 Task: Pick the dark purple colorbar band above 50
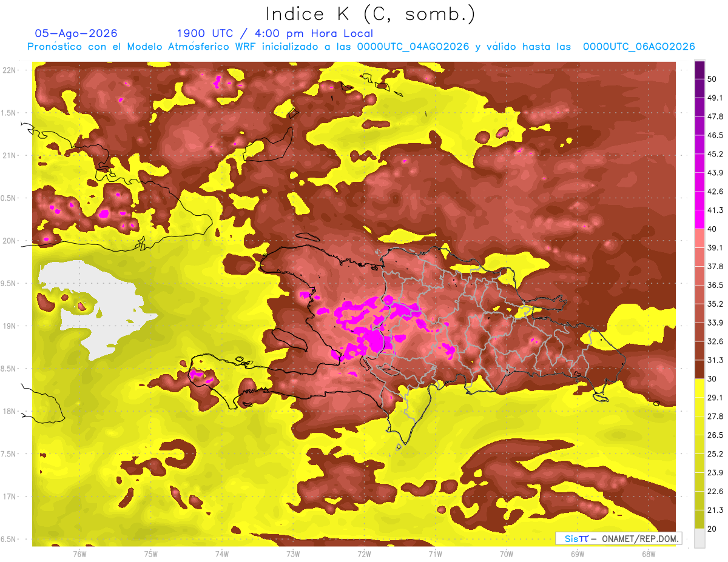tap(699, 69)
